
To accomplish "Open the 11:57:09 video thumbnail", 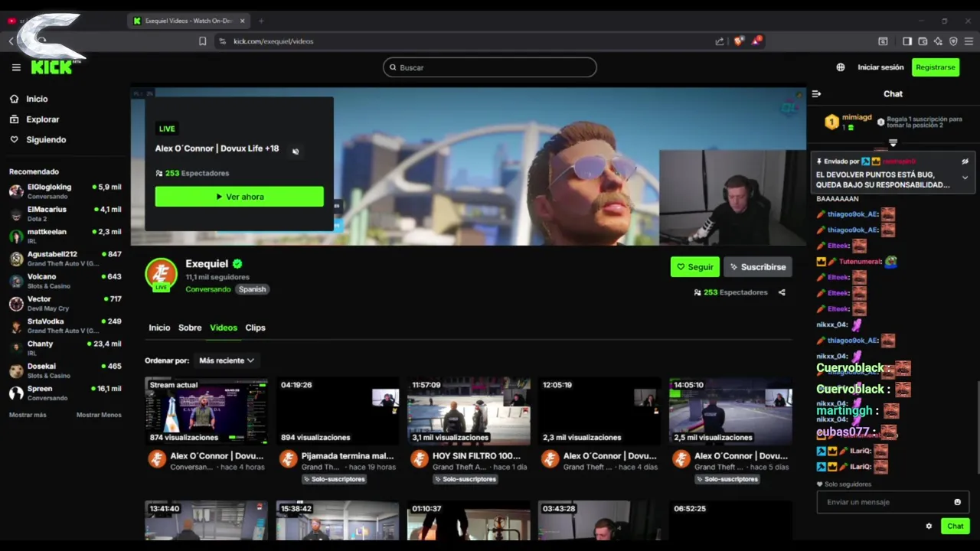I will click(x=469, y=411).
